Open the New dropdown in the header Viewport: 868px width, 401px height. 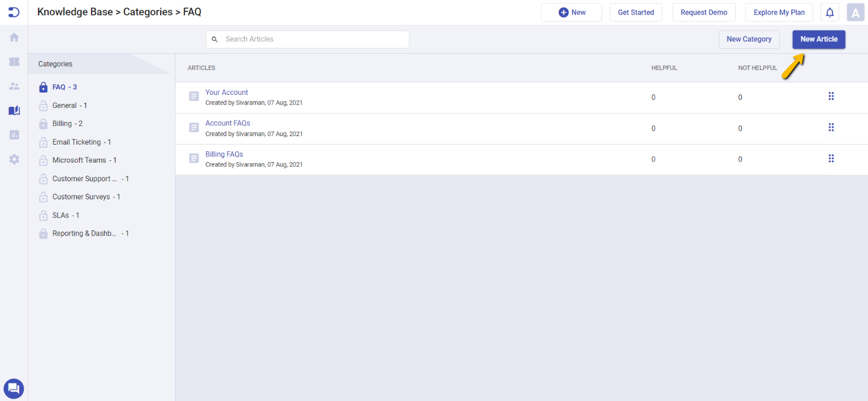[x=571, y=12]
